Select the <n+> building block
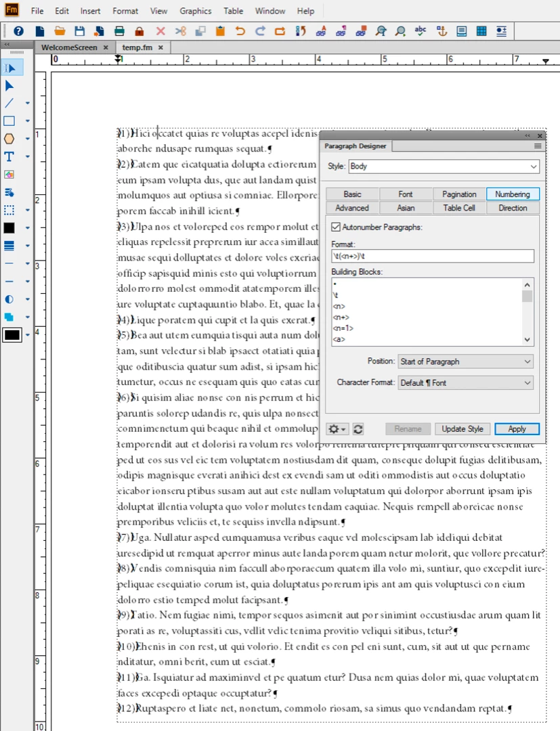Image resolution: width=560 pixels, height=731 pixels. tap(341, 317)
